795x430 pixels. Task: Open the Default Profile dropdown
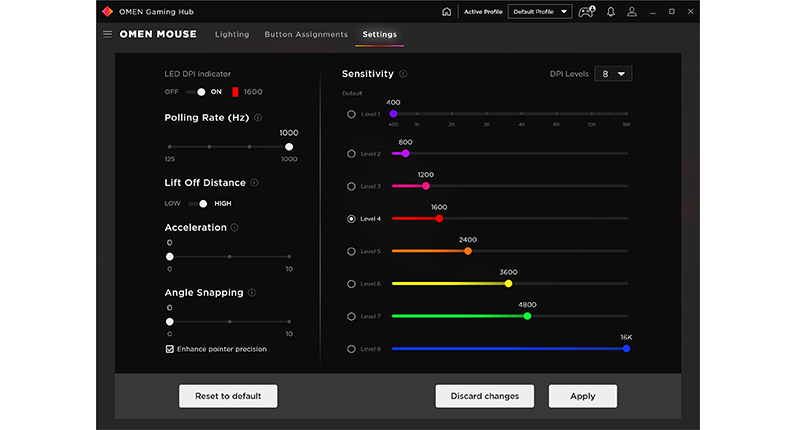(x=540, y=12)
